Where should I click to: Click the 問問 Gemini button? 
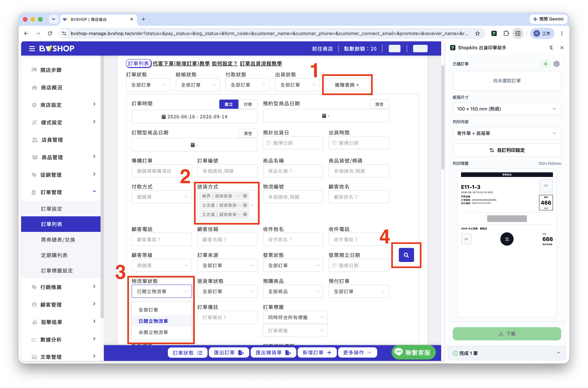[548, 19]
